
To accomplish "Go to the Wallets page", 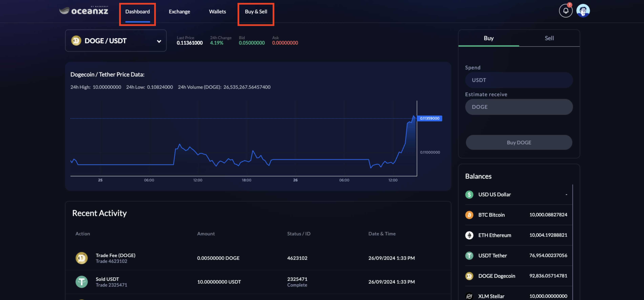I will tap(217, 12).
